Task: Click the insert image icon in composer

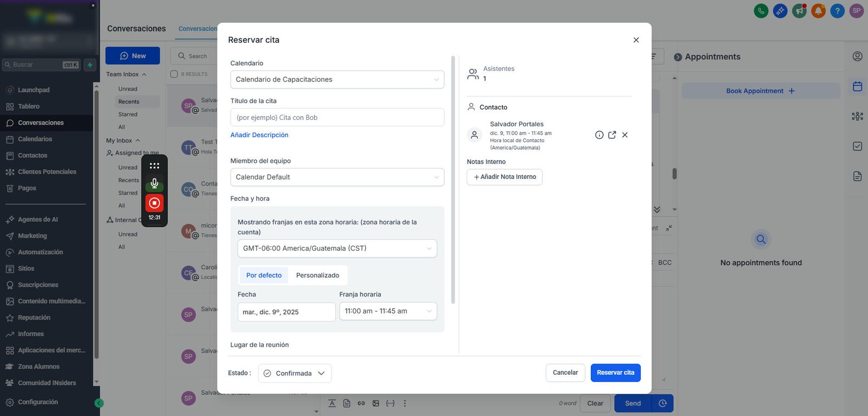Action: point(375,404)
